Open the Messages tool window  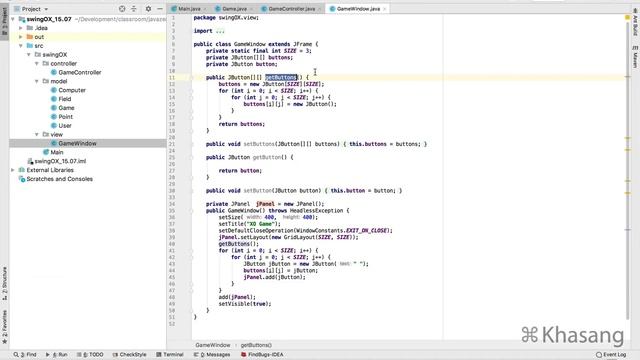coord(212,355)
